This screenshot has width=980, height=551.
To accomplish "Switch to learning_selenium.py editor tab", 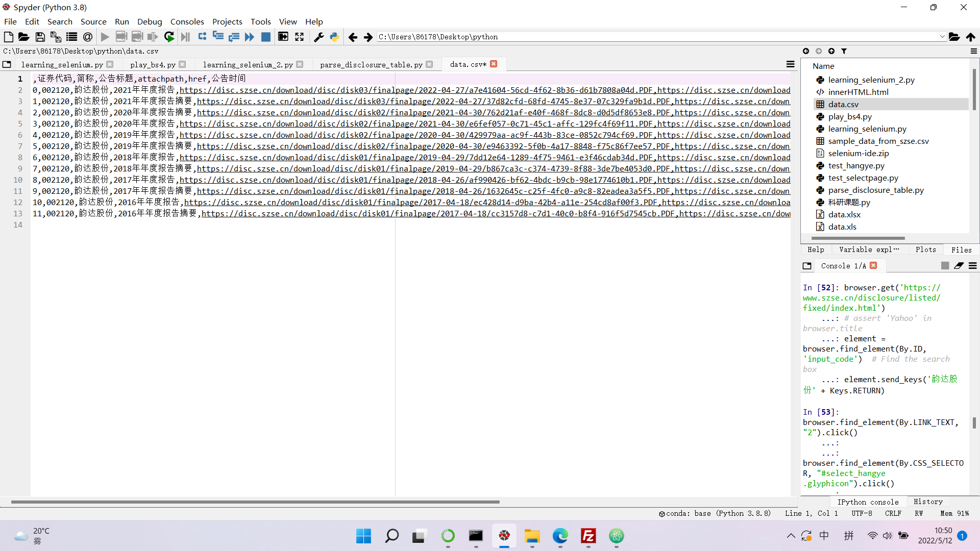I will [62, 64].
